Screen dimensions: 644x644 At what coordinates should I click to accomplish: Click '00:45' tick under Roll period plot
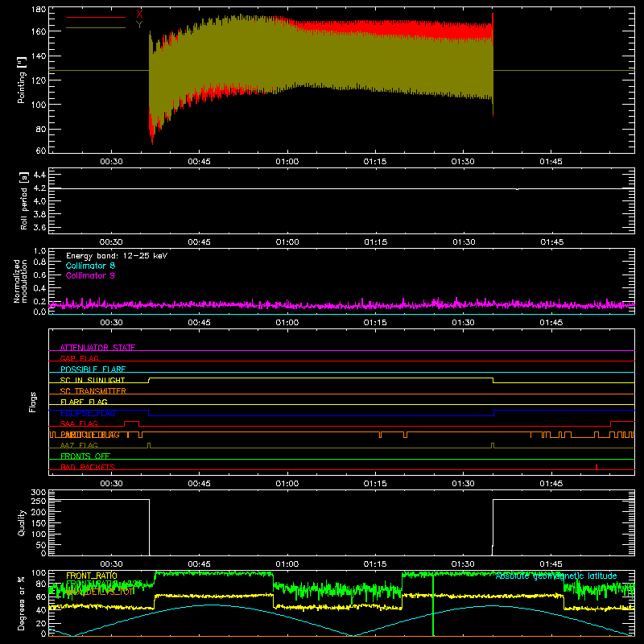199,242
